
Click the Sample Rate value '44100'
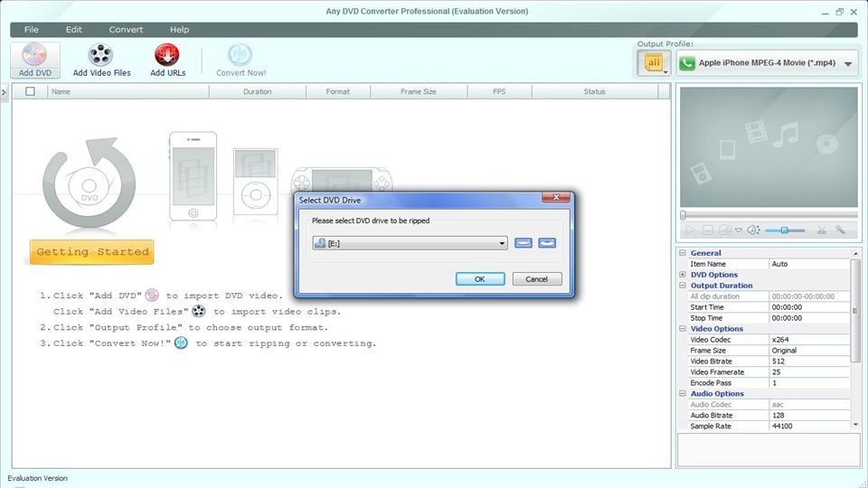[x=809, y=426]
